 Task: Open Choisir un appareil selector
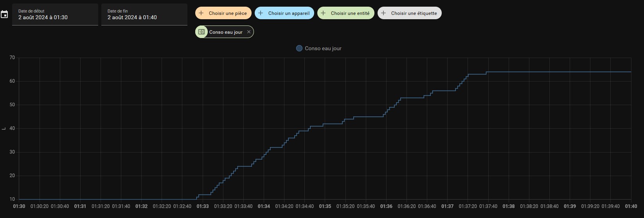pyautogui.click(x=284, y=13)
